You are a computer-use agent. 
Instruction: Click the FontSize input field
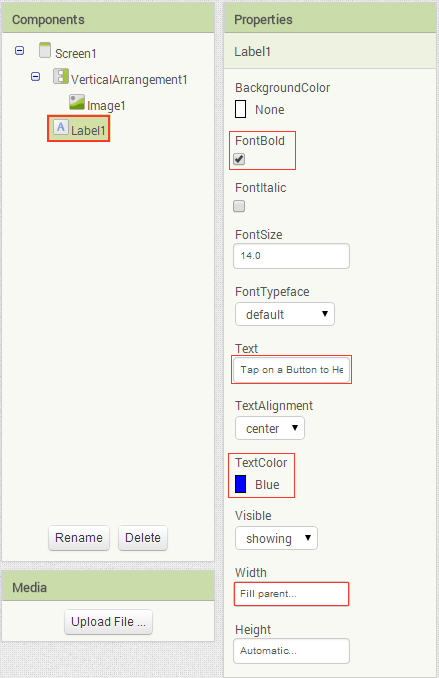292,256
